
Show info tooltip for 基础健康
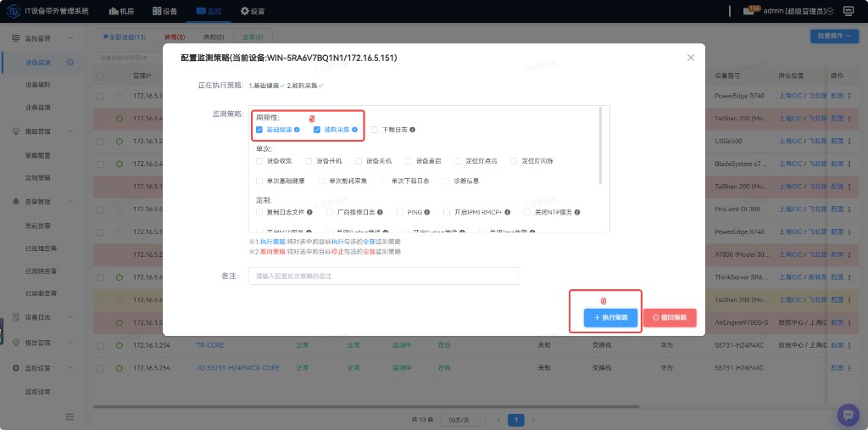pos(297,130)
